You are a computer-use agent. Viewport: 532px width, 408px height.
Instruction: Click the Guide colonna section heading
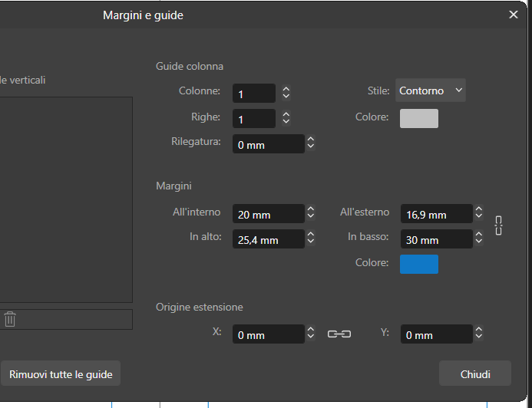pos(190,66)
